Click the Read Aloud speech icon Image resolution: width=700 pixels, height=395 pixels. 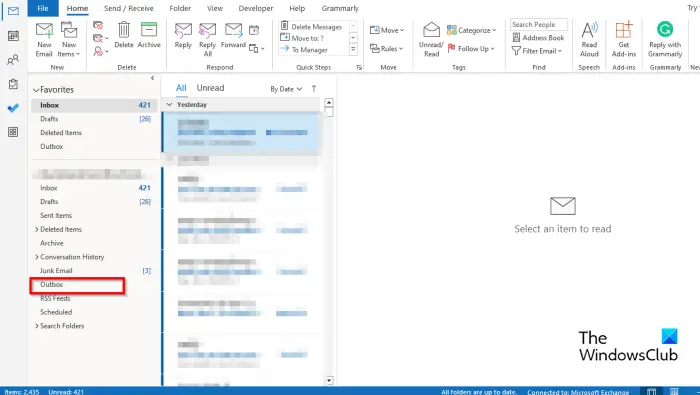coord(589,39)
